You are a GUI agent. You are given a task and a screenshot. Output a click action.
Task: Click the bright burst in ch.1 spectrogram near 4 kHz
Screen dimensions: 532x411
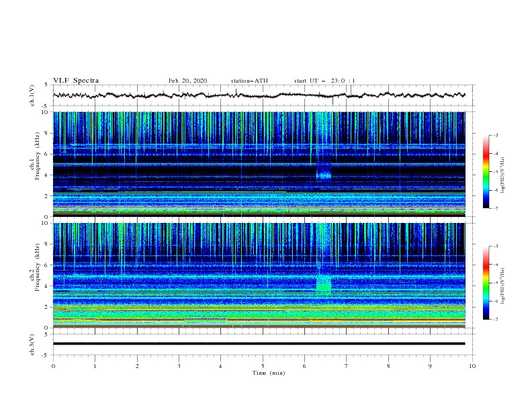[324, 176]
